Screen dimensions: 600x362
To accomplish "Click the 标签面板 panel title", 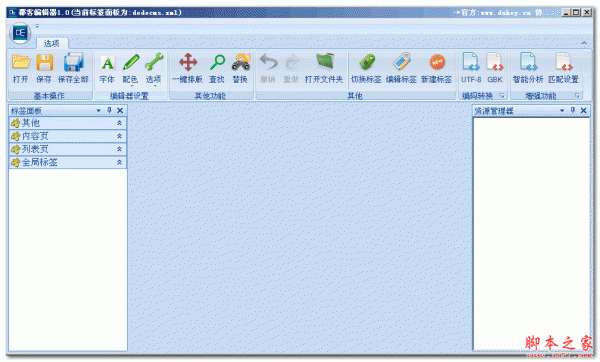I will (x=26, y=111).
